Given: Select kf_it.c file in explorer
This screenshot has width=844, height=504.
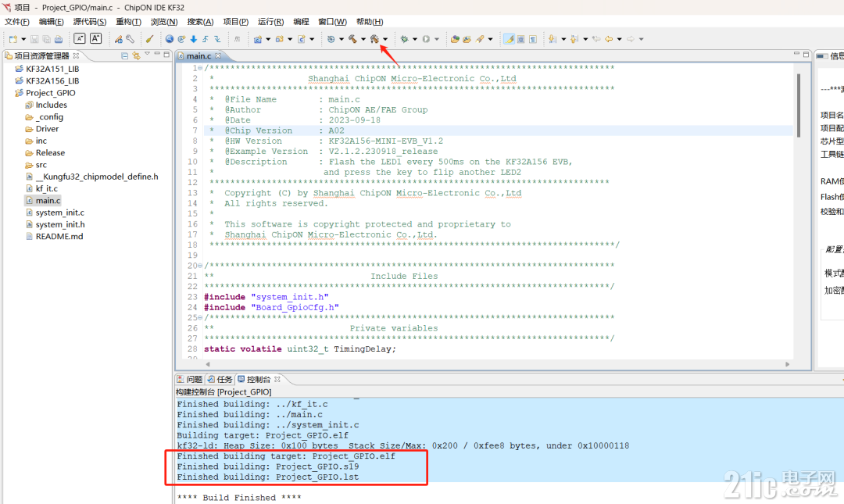Looking at the screenshot, I should click(46, 188).
